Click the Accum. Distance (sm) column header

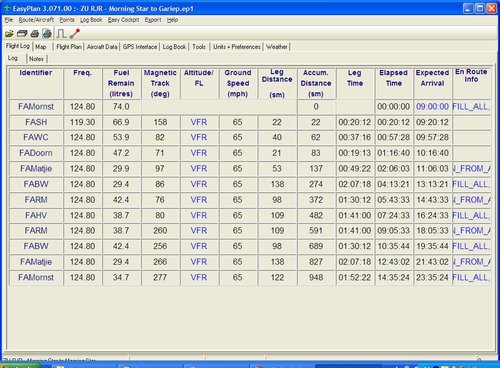pos(316,83)
